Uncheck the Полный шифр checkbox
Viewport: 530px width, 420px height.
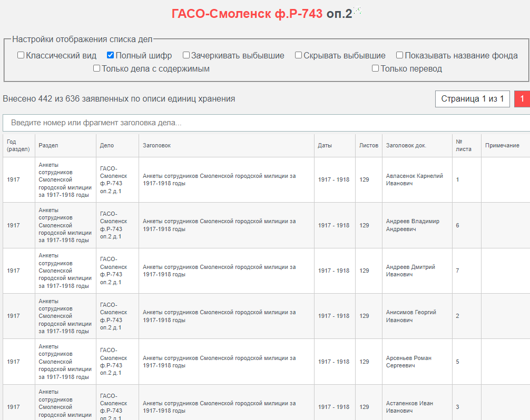pos(110,55)
